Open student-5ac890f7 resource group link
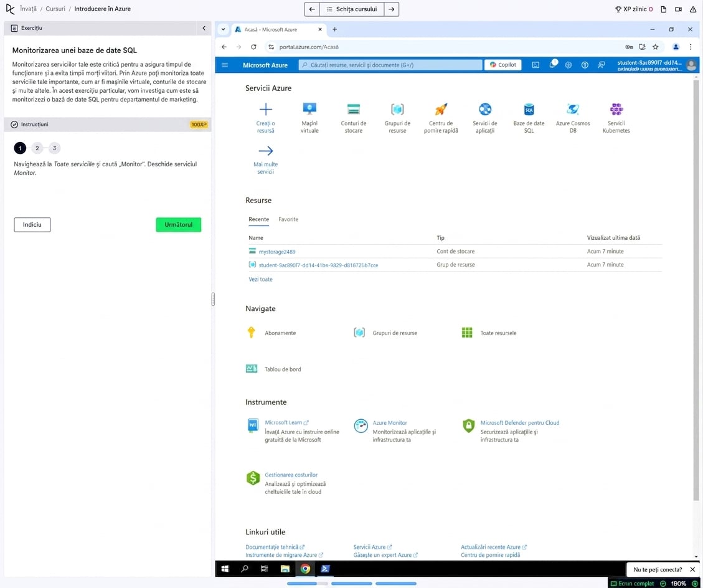Viewport: 703px width, 588px height. [x=318, y=265]
